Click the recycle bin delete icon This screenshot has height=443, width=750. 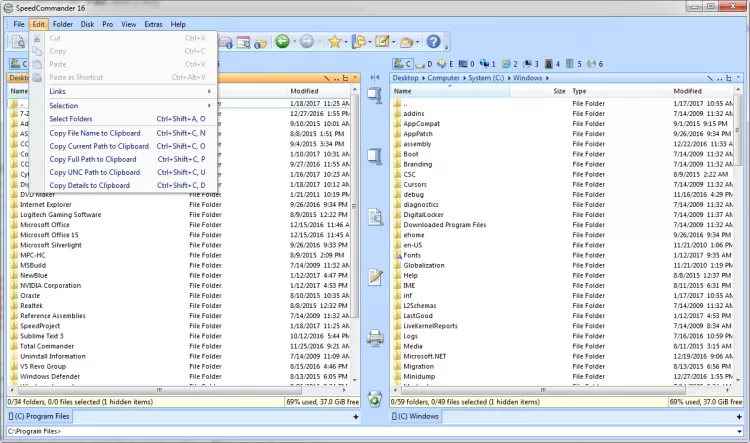375,399
